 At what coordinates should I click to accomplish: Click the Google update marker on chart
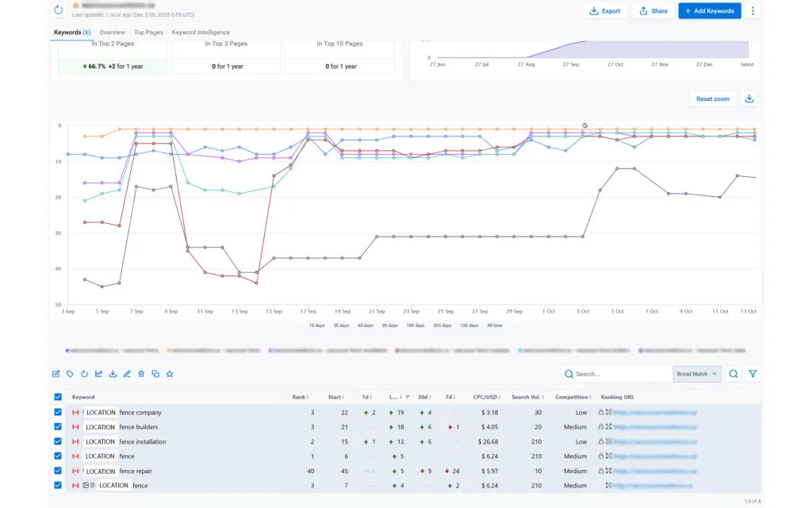point(584,125)
